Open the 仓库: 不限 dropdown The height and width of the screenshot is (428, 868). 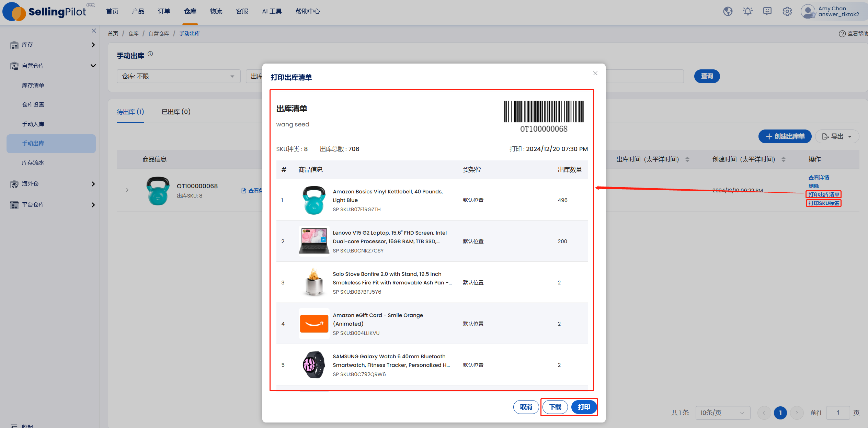point(179,76)
